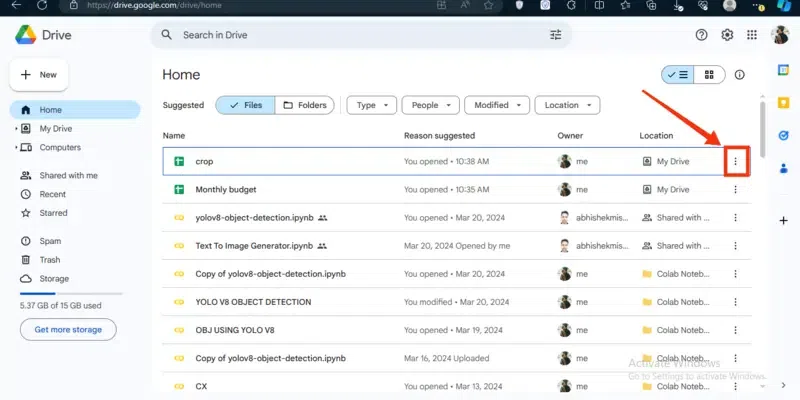
Task: Click the New button
Action: (39, 75)
